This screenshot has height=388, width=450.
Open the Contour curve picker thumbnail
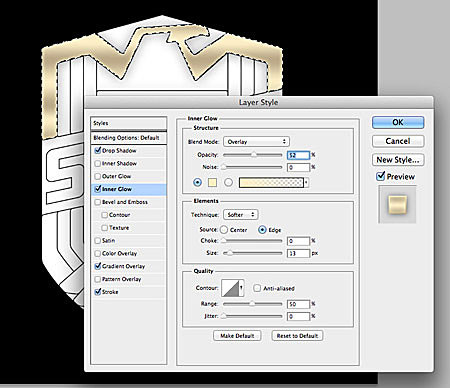pyautogui.click(x=231, y=288)
